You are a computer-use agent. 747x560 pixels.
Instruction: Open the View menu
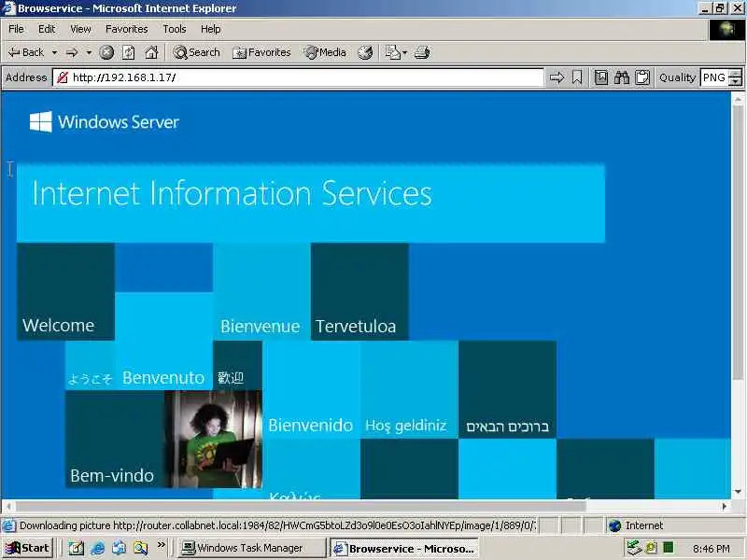(80, 29)
